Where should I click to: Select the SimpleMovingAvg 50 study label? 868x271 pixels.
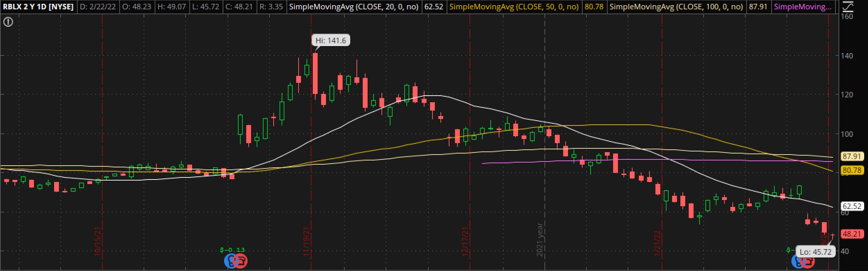pyautogui.click(x=514, y=7)
